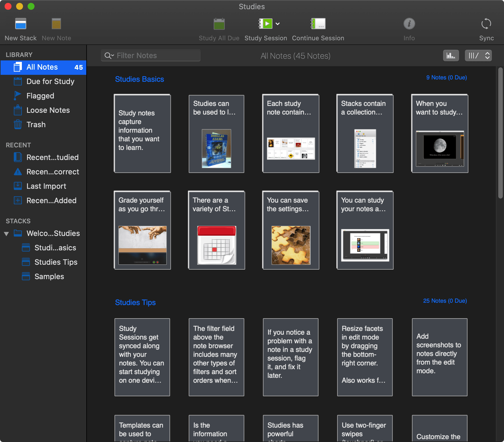The image size is (504, 442).
Task: Open the 'Grade yourself as you go' note
Action: (x=142, y=230)
